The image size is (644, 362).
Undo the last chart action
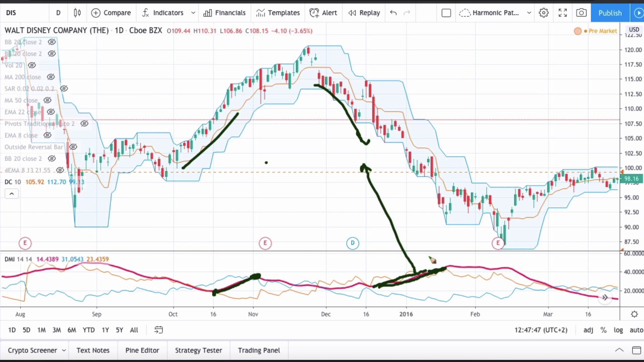point(393,13)
